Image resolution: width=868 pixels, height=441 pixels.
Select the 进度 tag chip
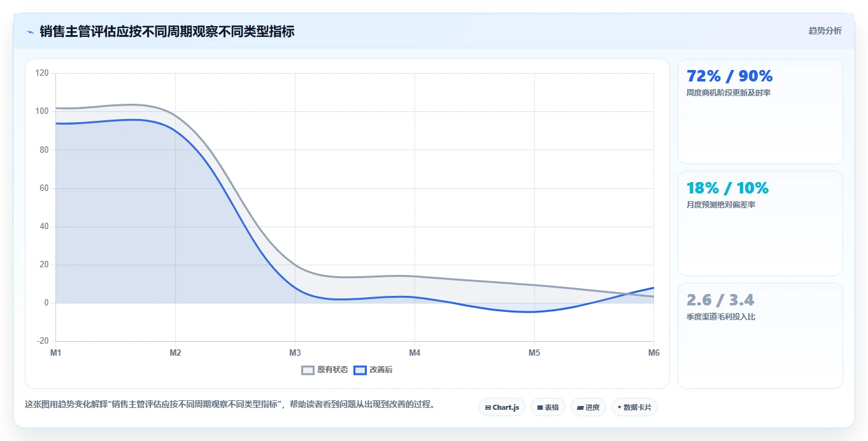[588, 407]
